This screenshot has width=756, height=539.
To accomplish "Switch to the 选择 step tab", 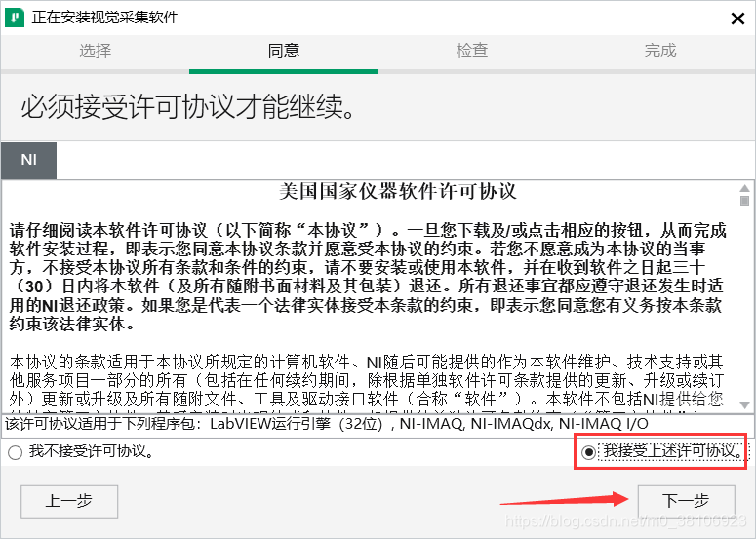I will tap(95, 50).
